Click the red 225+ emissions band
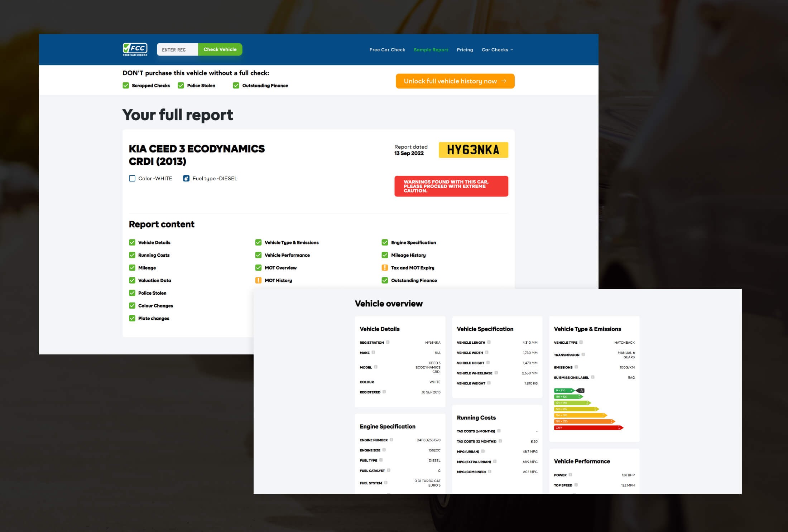The width and height of the screenshot is (788, 532). tap(588, 427)
